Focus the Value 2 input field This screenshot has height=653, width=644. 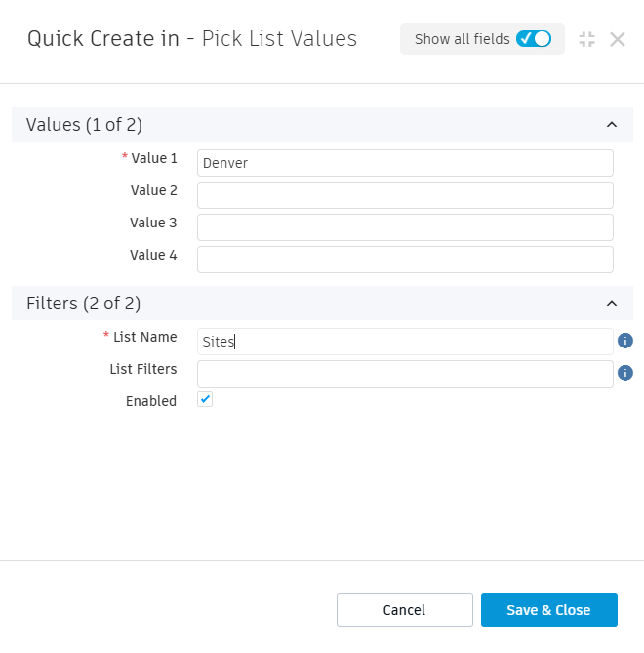click(405, 195)
